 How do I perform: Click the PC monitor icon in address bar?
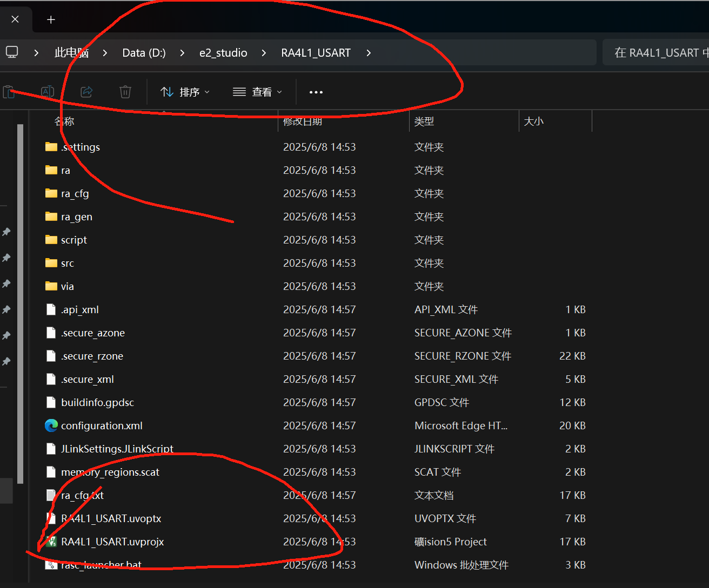click(x=12, y=52)
